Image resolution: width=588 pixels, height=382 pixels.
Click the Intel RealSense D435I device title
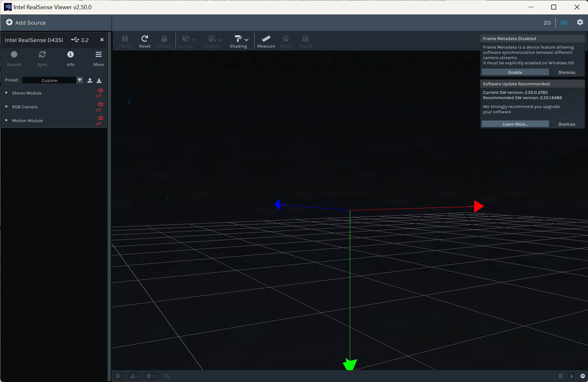click(34, 40)
